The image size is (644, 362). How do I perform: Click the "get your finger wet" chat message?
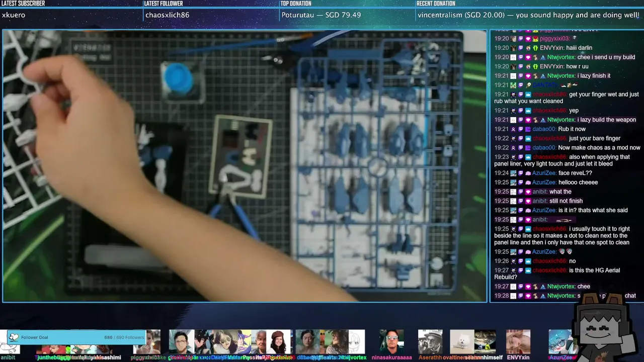(x=567, y=98)
